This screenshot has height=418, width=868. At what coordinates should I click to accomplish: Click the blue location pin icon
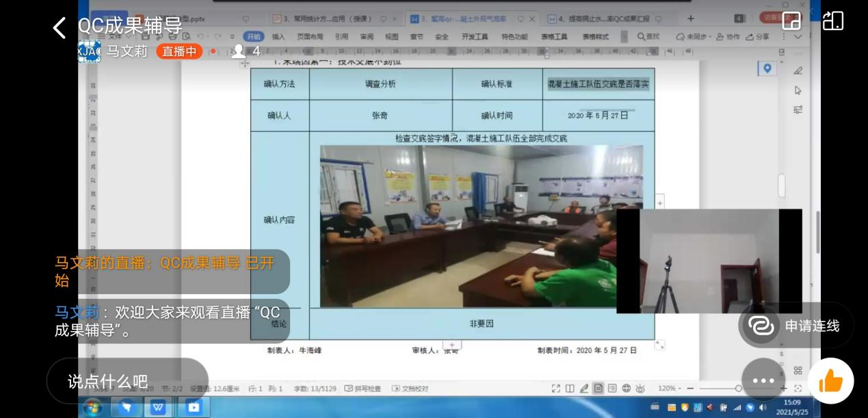[x=767, y=68]
